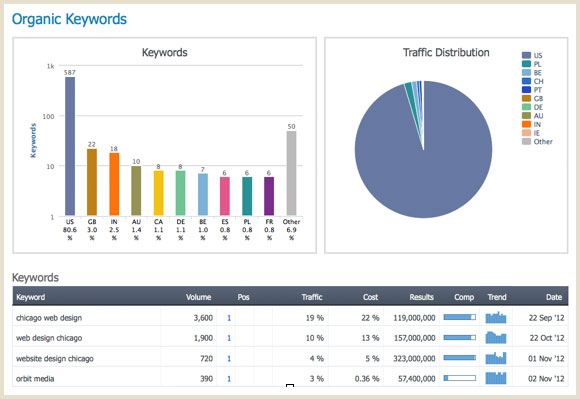Click trend sparkline for chicago web design
The height and width of the screenshot is (399, 580).
[x=496, y=317]
